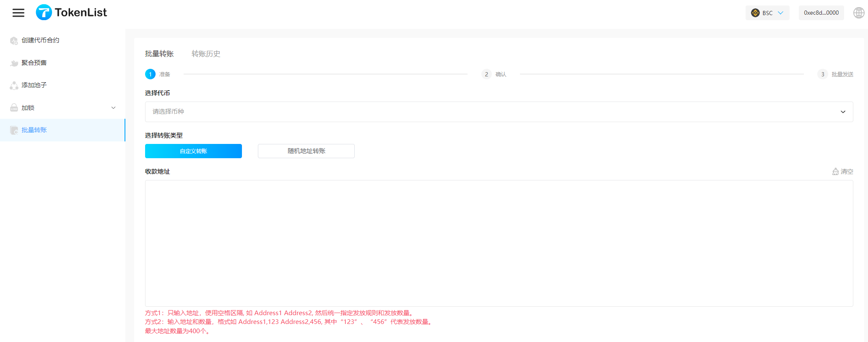This screenshot has height=342, width=868.
Task: Click the 添加池子 sidebar icon
Action: click(x=14, y=86)
